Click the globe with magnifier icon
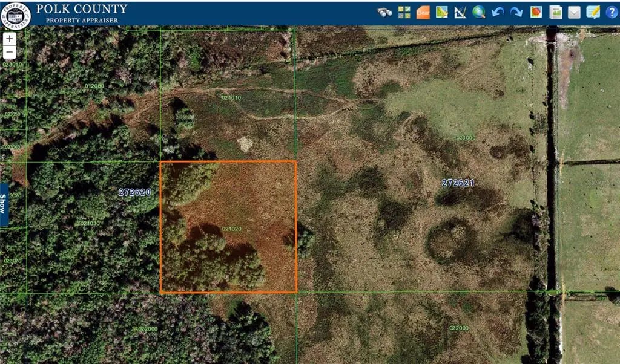The height and width of the screenshot is (364, 620). [479, 12]
